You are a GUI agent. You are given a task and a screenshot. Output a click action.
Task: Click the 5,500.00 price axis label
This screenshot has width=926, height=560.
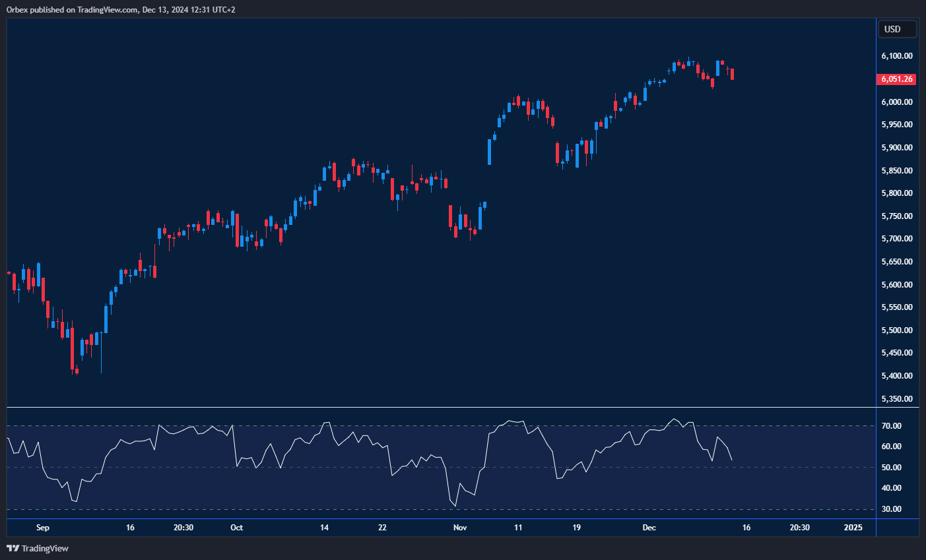click(x=896, y=330)
